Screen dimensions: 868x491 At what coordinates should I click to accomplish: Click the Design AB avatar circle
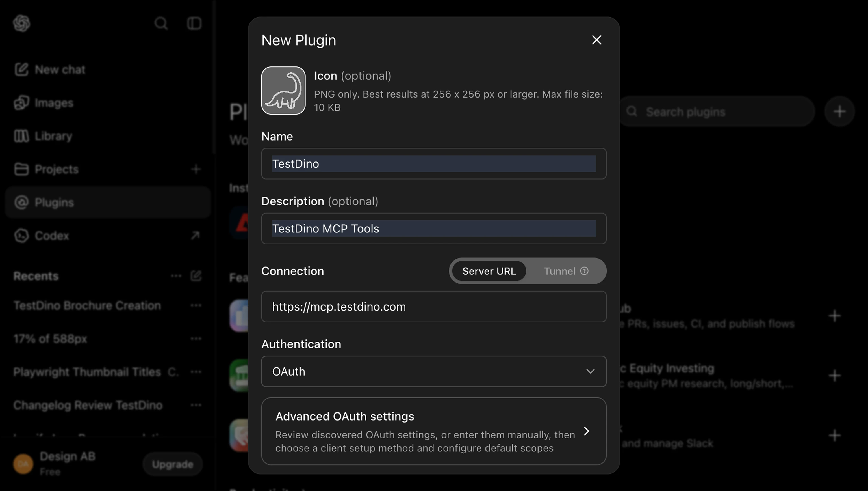pos(23,464)
